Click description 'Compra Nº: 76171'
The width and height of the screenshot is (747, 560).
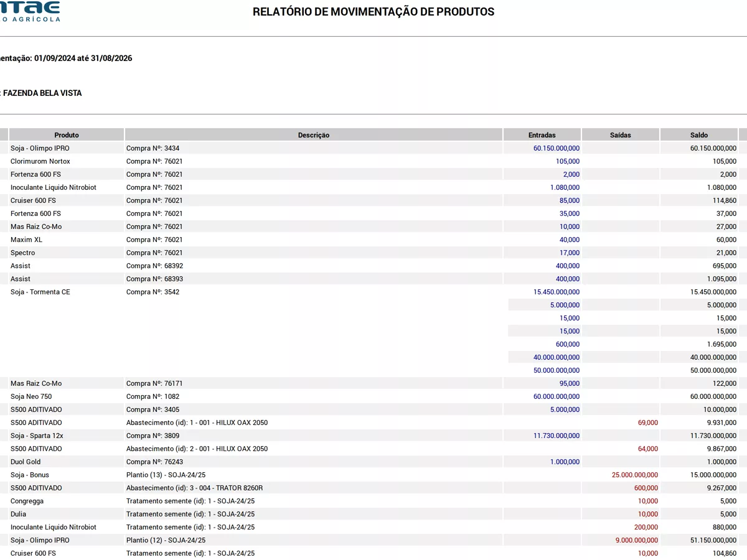click(x=155, y=383)
